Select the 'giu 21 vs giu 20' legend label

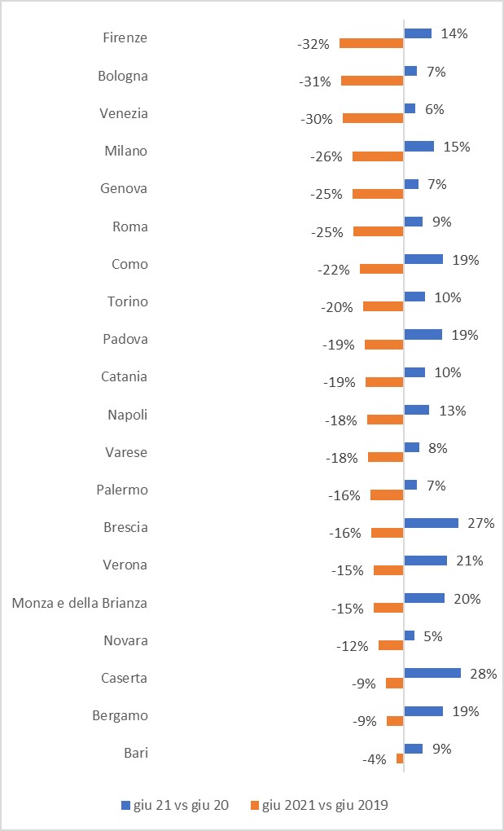coord(182,805)
